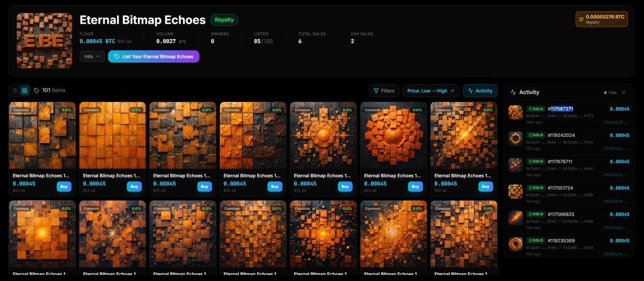Click buyer address bc1phn...vaaz
The height and width of the screenshot is (281, 644).
click(x=578, y=168)
